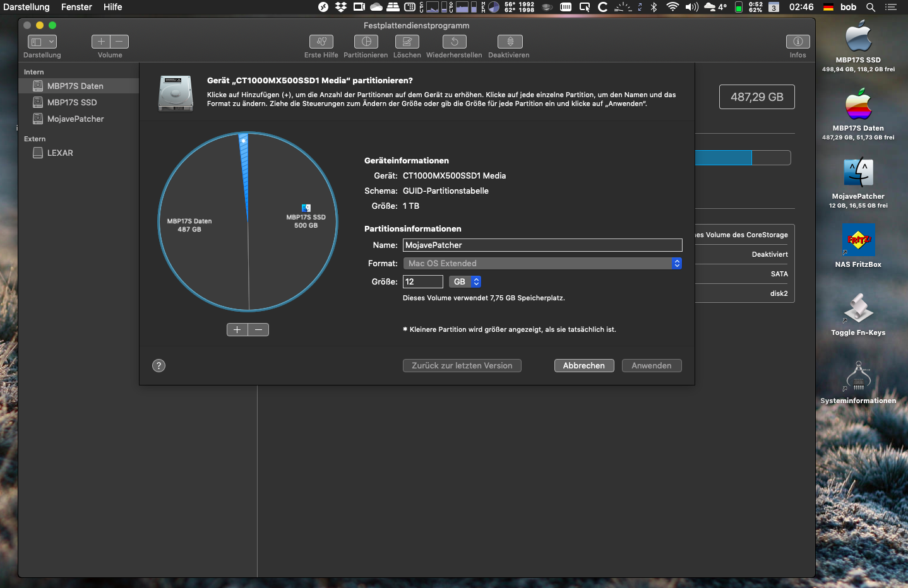Select LEXAR external drive in sidebar
The width and height of the screenshot is (908, 588).
(60, 153)
